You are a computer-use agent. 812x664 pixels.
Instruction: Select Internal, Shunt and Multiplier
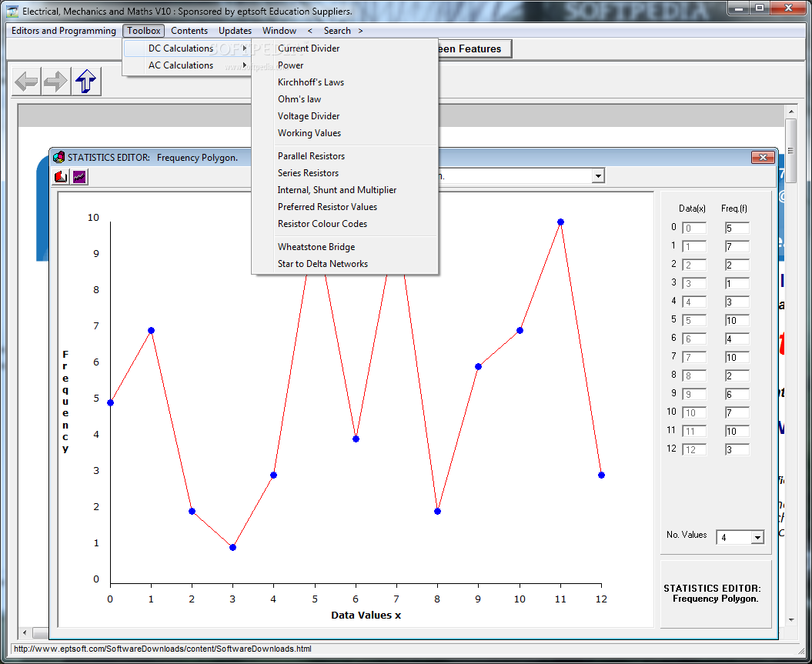click(345, 190)
